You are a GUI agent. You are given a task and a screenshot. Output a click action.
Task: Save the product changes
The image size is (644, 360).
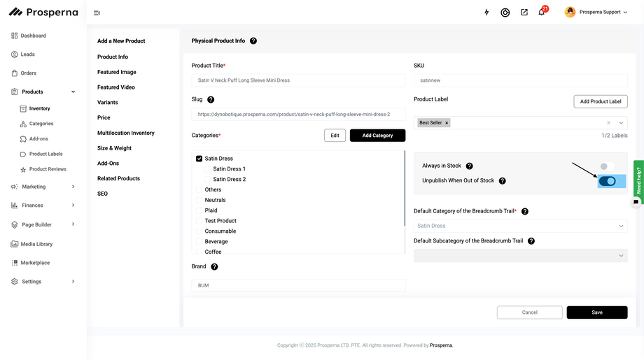(596, 312)
